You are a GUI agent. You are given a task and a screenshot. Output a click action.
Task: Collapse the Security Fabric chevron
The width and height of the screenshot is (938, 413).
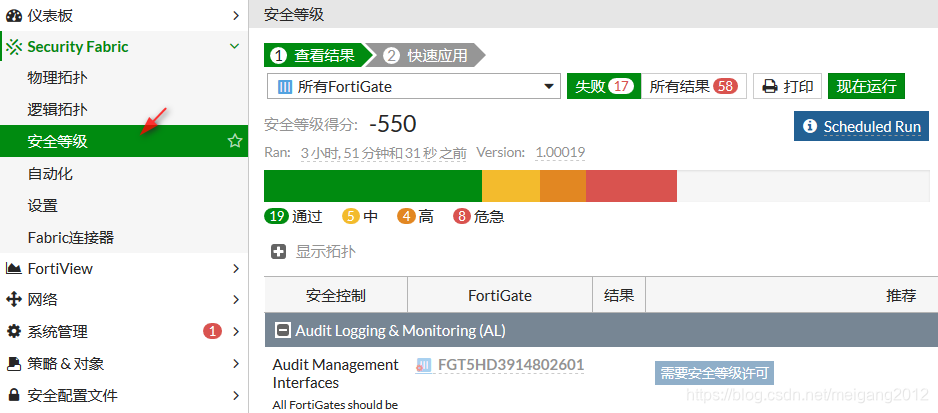tap(235, 46)
